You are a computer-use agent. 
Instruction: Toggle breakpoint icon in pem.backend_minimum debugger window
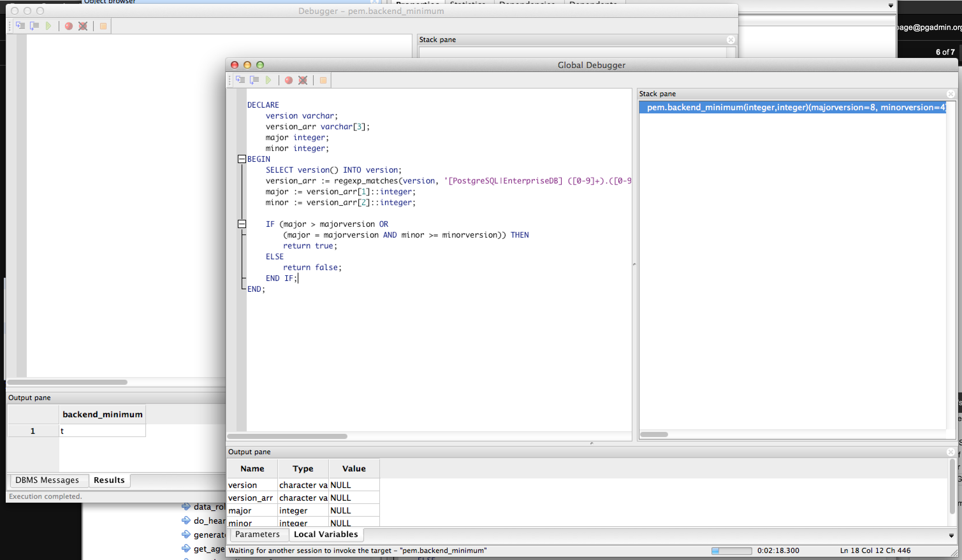tap(69, 26)
